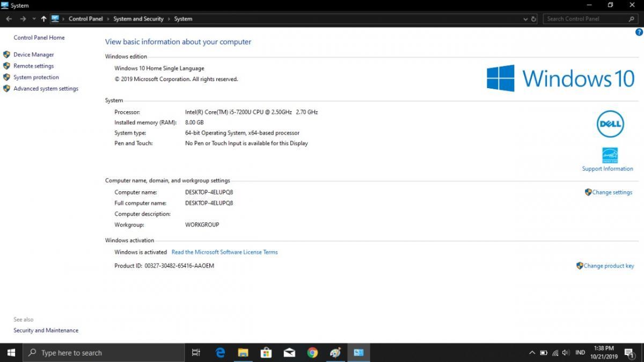The width and height of the screenshot is (644, 362).
Task: Launch Microsoft Store from the taskbar
Action: (x=266, y=353)
